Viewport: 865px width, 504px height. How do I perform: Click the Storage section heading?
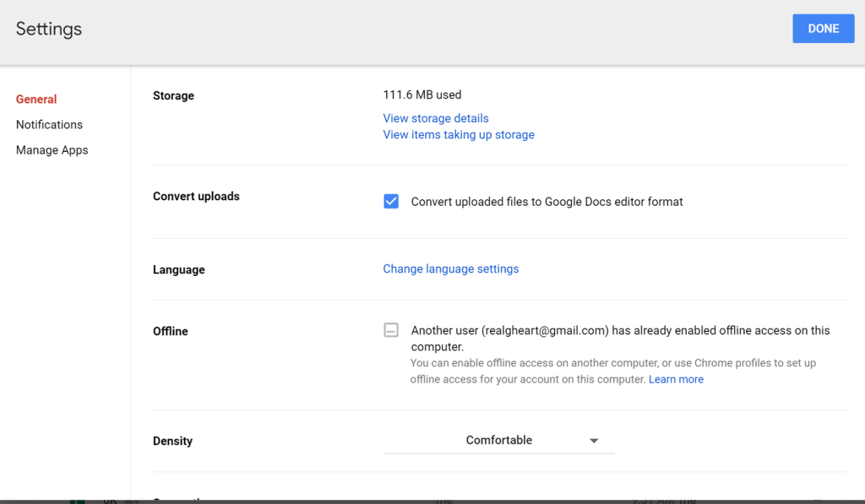coord(173,95)
